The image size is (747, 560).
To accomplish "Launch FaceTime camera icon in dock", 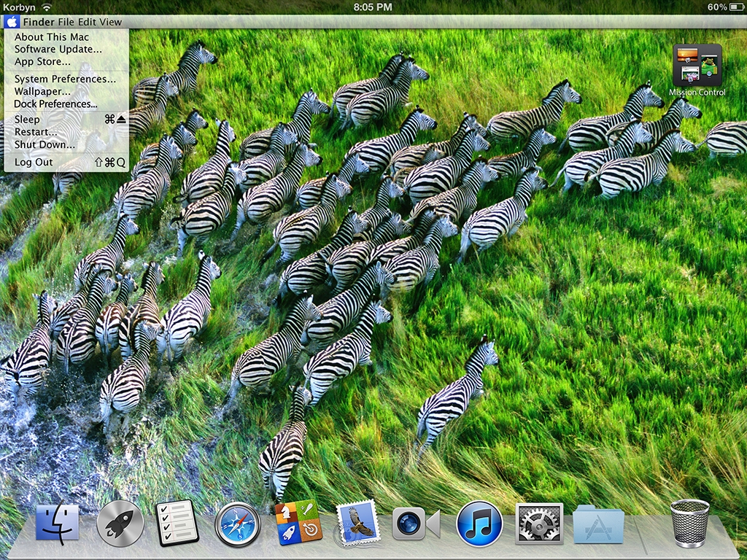I will coord(415,524).
